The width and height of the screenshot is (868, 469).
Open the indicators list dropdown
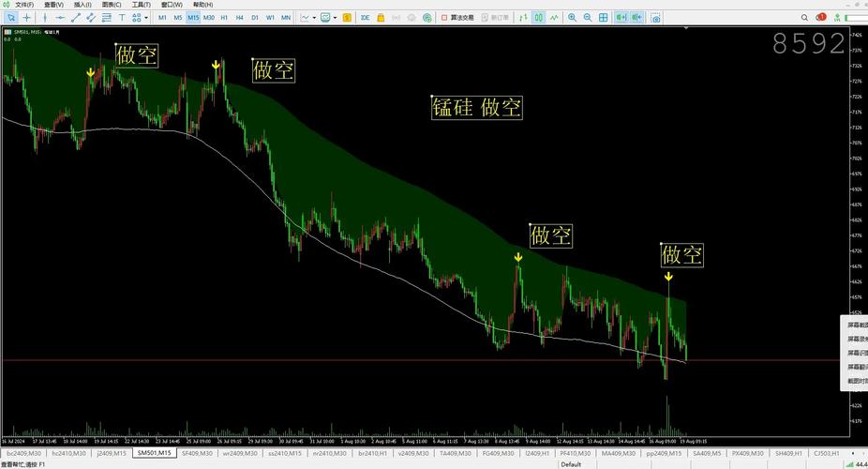(x=314, y=17)
